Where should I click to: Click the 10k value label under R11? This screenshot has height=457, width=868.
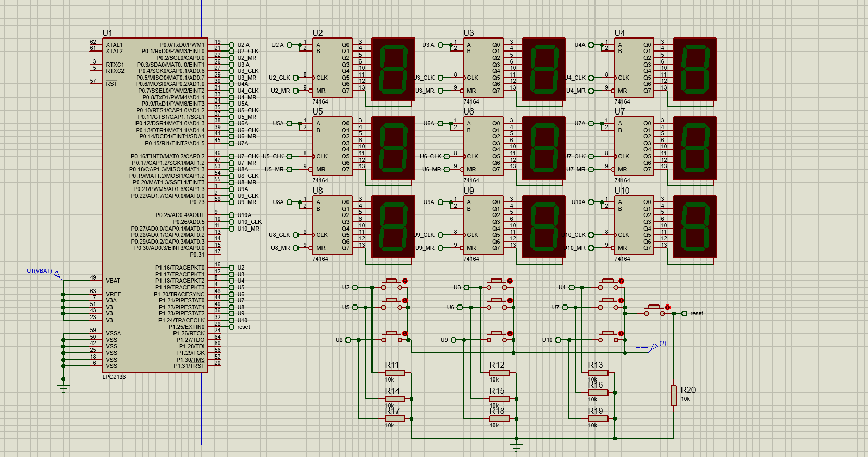(389, 380)
